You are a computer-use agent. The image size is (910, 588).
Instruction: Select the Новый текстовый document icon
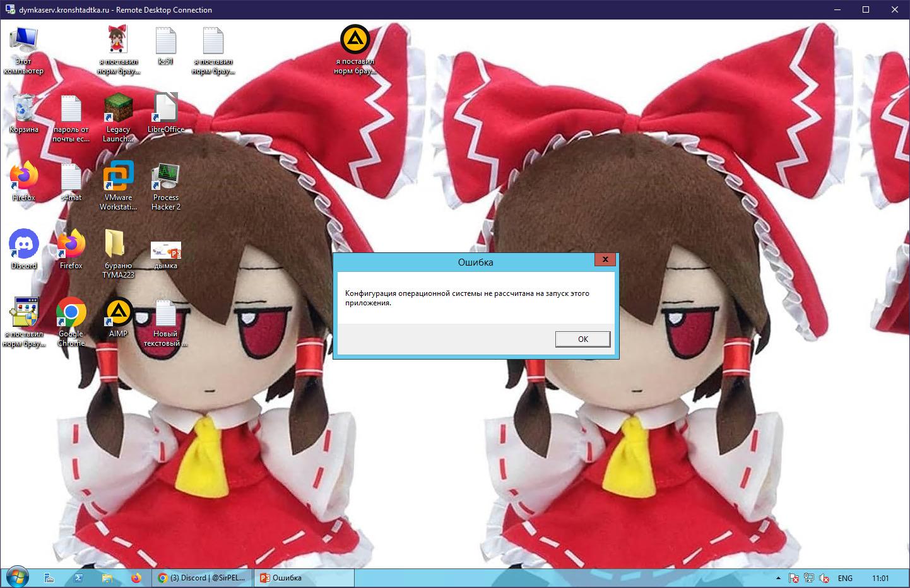point(165,323)
